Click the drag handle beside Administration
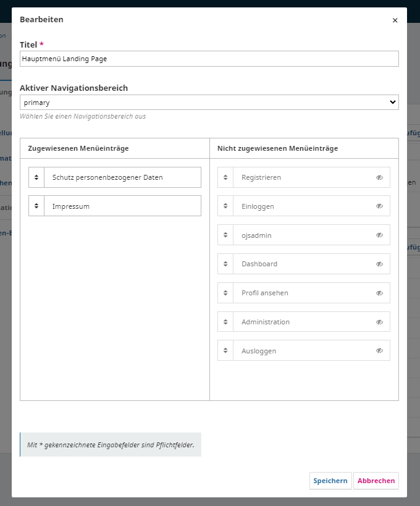Screen dimensions: 420x506 (225, 322)
